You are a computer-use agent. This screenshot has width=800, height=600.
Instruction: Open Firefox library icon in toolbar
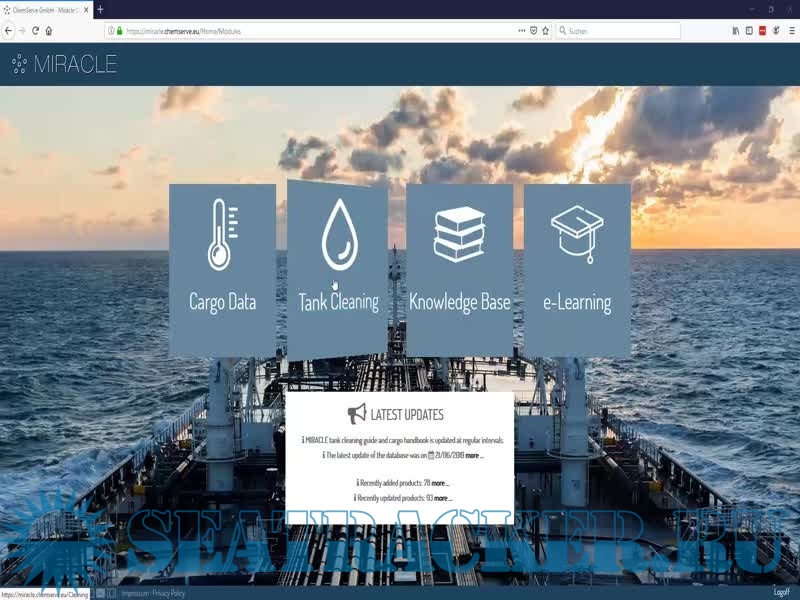735,31
